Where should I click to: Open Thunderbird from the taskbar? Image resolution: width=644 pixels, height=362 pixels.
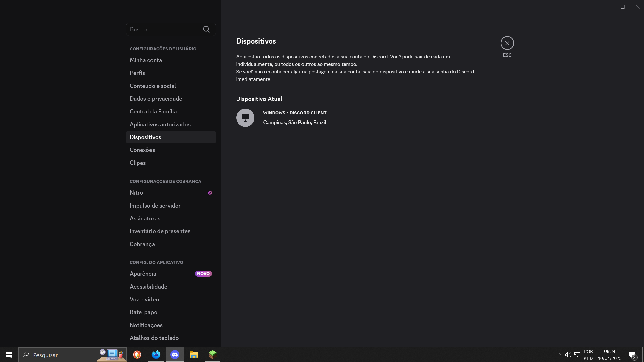156,355
